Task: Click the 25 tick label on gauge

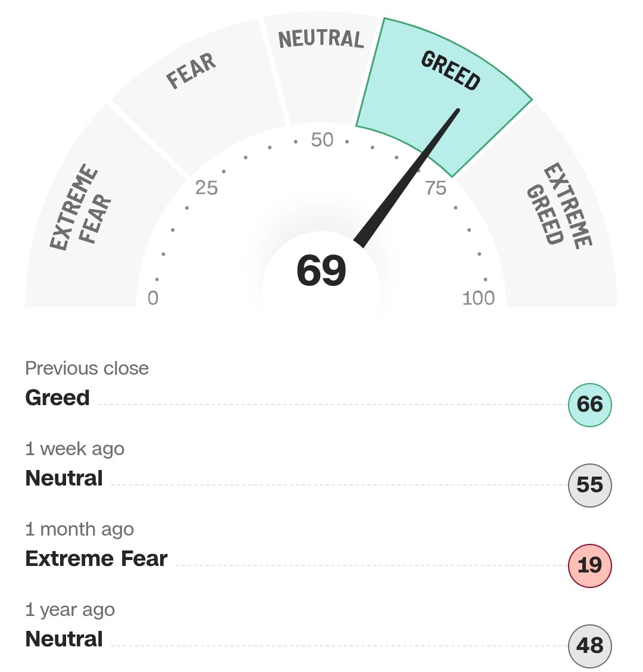Action: pyautogui.click(x=207, y=188)
